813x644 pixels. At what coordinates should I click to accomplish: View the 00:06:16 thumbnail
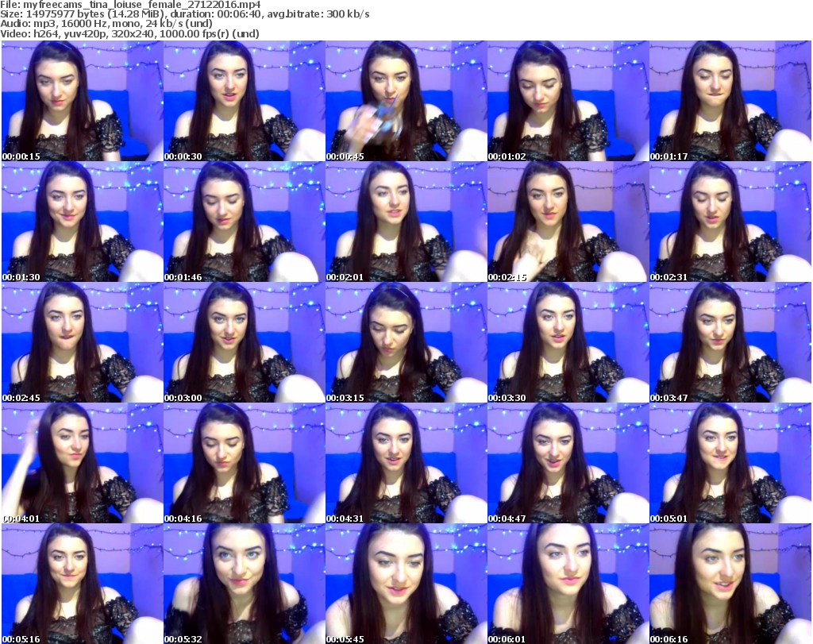pos(730,584)
